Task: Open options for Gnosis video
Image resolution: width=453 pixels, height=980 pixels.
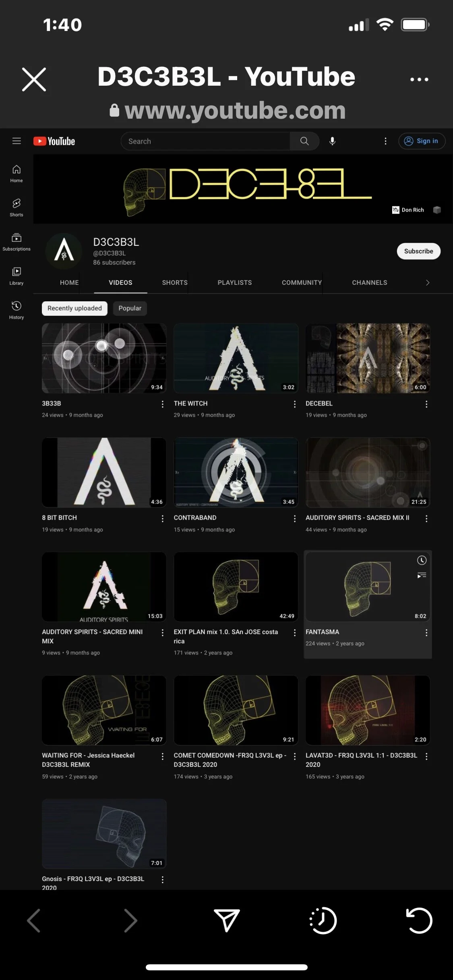Action: coord(162,880)
